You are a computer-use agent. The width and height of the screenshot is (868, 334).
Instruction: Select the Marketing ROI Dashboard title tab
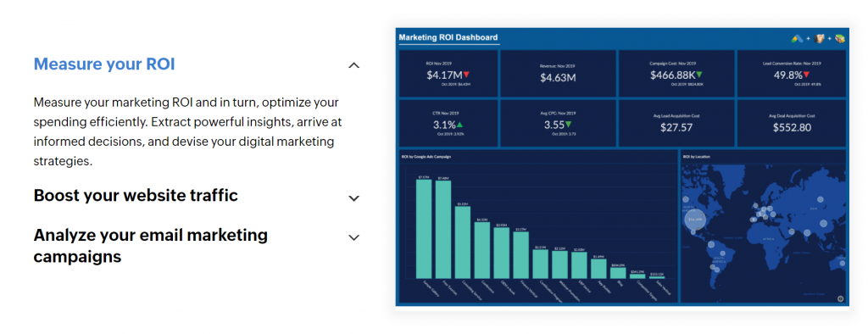(x=448, y=37)
